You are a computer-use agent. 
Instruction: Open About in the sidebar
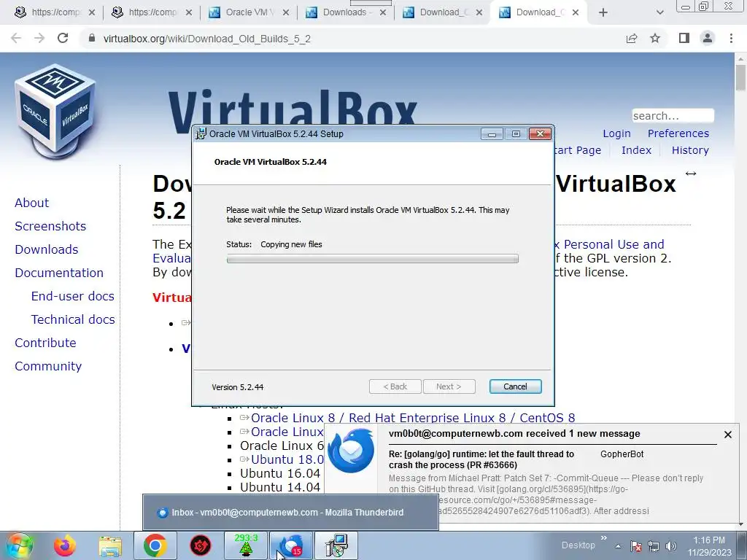click(x=31, y=203)
